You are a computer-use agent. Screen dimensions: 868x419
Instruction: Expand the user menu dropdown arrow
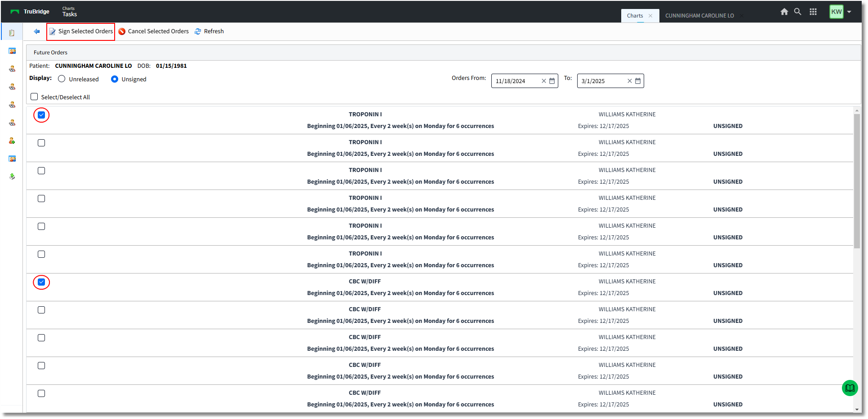point(849,12)
